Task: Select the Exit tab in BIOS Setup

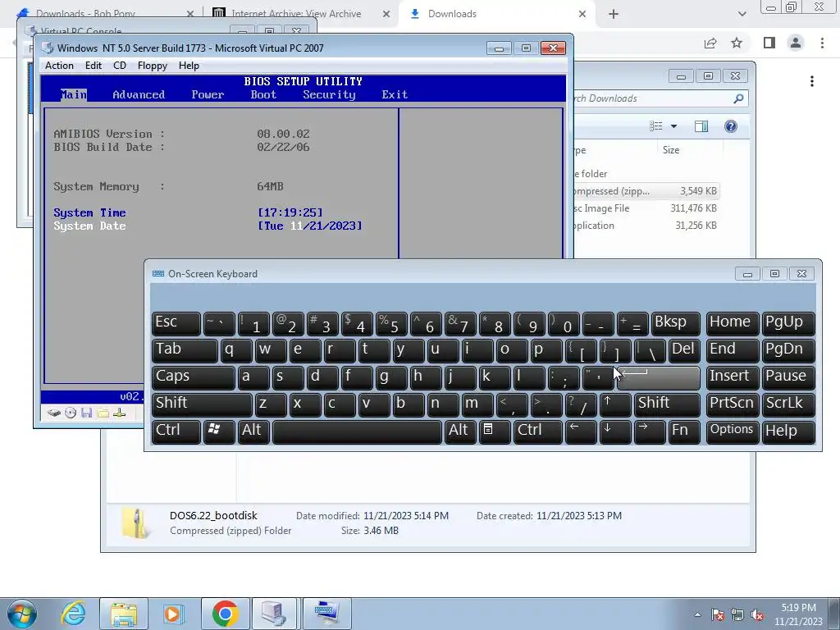Action: 395,95
